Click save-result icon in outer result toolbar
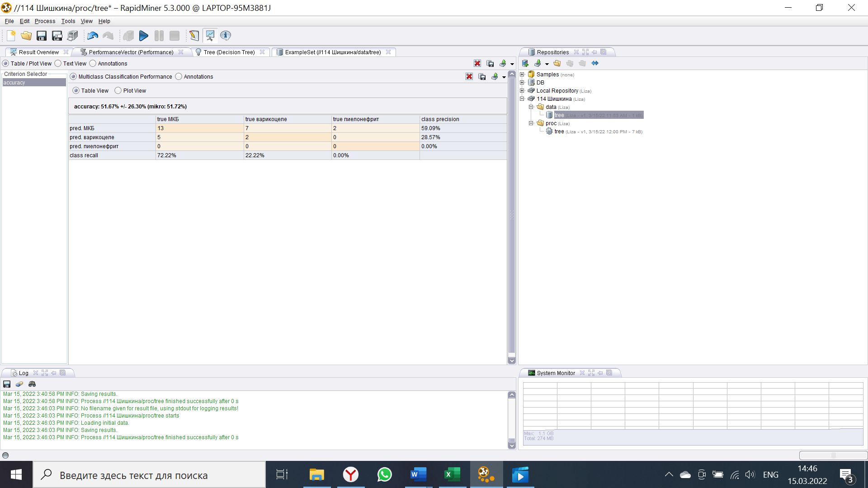868x488 pixels. click(490, 64)
